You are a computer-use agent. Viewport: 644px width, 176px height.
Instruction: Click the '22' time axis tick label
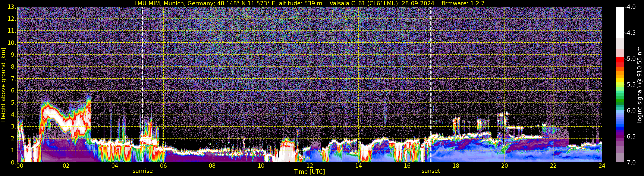click(553, 166)
